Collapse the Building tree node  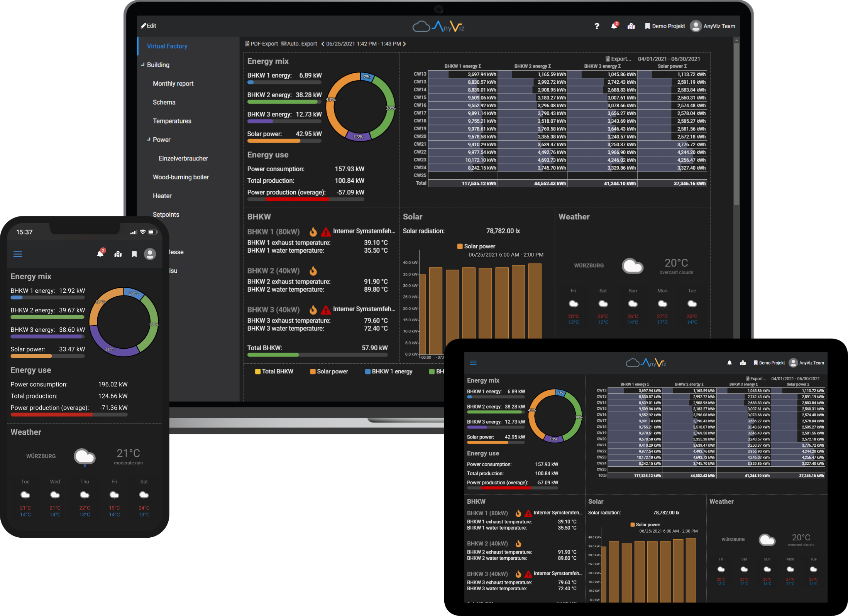[x=143, y=64]
